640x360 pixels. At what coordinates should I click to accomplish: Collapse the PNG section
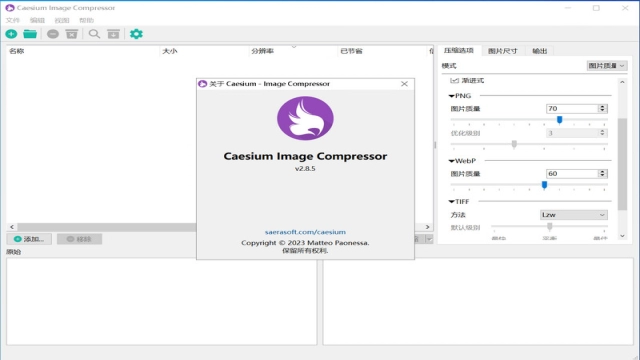point(451,96)
